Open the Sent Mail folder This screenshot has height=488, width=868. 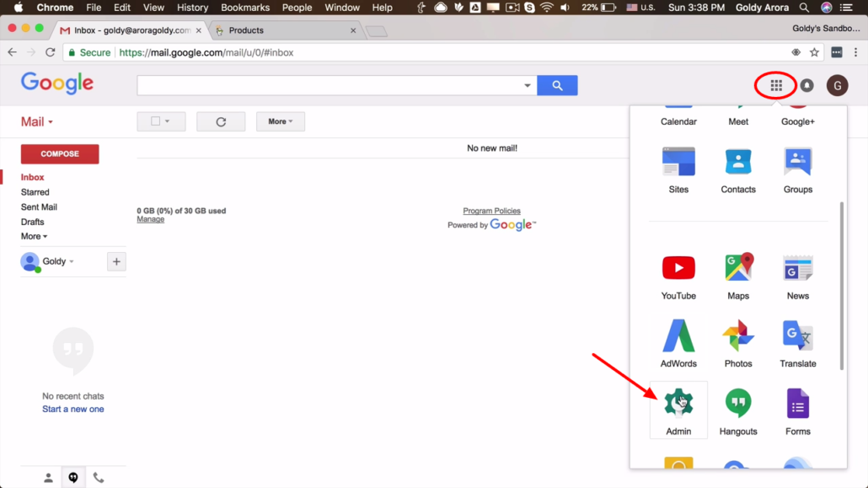tap(39, 207)
